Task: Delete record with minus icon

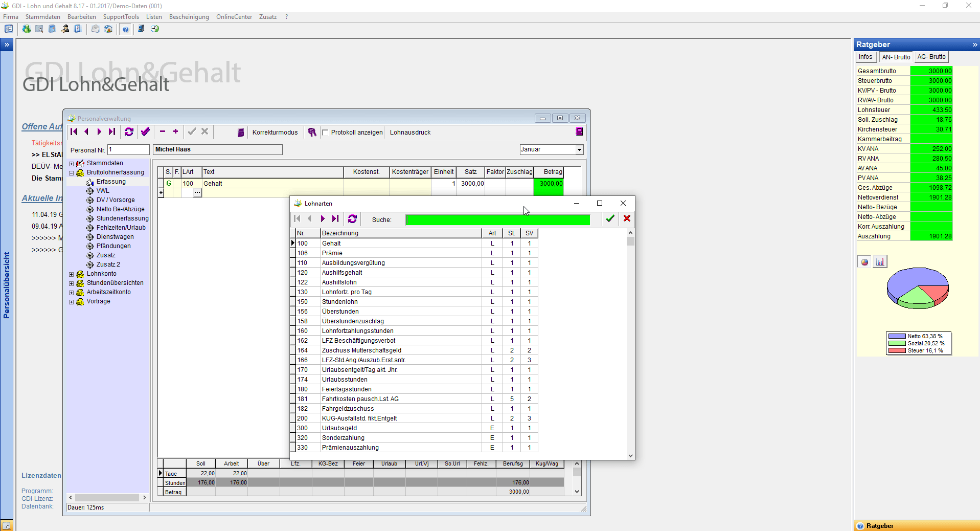Action: [x=163, y=132]
